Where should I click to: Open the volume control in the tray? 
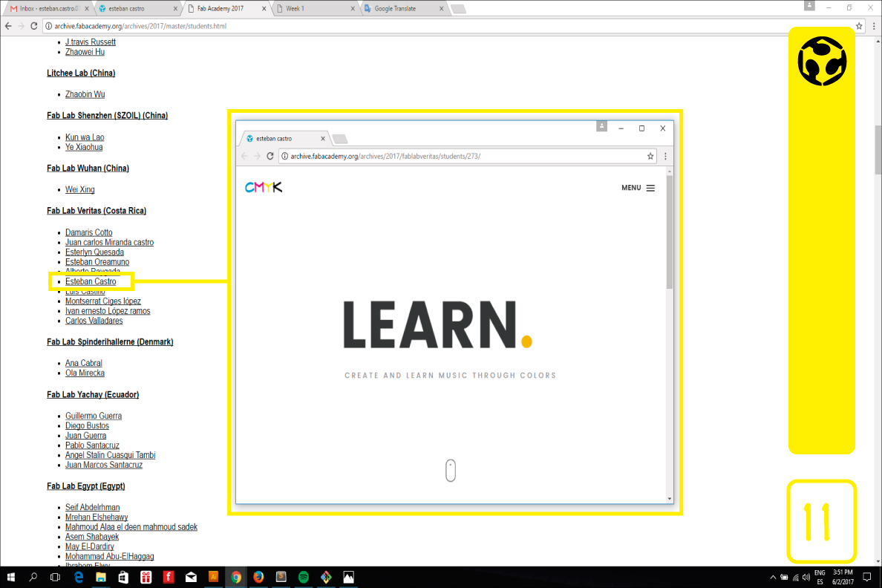click(x=806, y=578)
